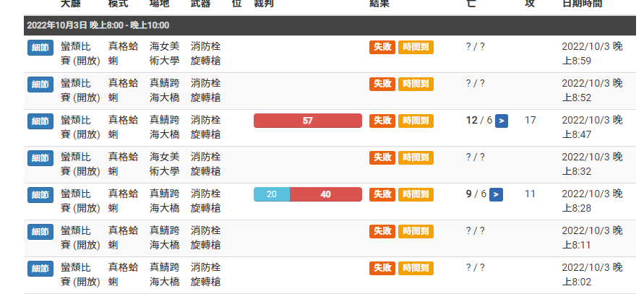Click the red 57 score bar
644x294 pixels.
(307, 121)
